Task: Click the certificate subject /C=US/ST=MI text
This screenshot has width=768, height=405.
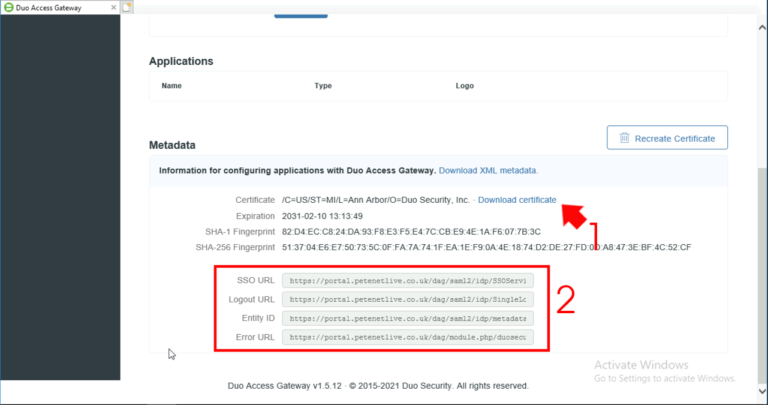Action: [x=376, y=200]
